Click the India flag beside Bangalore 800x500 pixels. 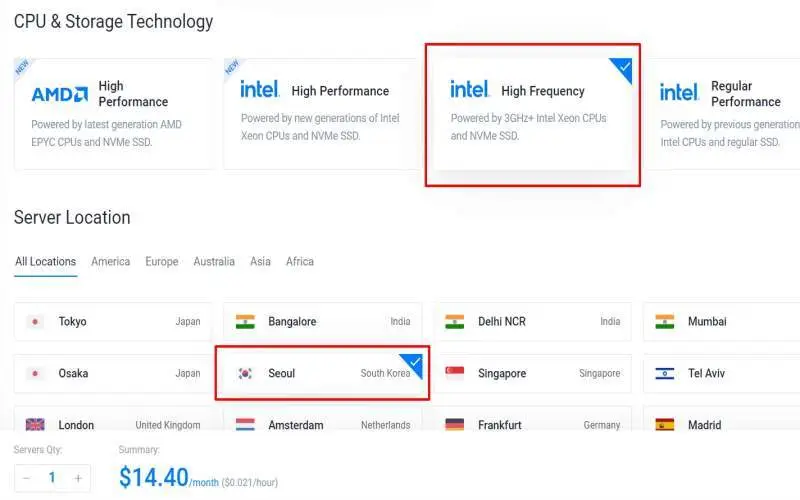click(x=245, y=322)
